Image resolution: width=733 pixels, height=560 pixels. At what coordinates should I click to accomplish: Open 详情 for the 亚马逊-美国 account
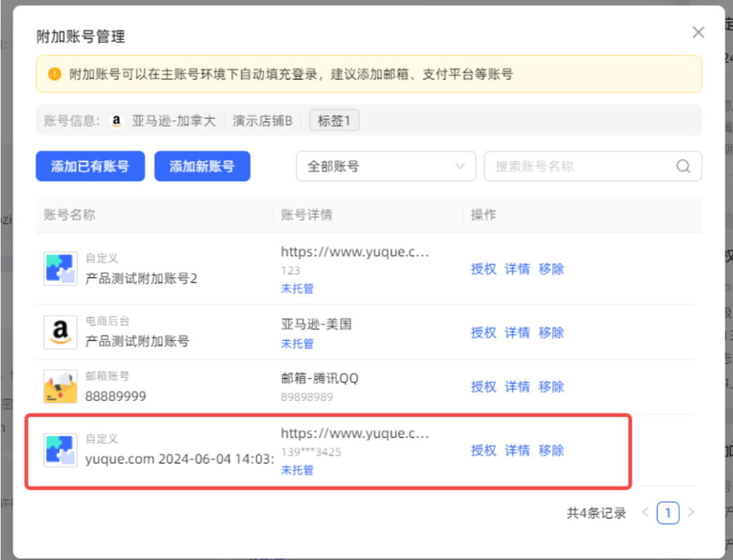point(517,332)
